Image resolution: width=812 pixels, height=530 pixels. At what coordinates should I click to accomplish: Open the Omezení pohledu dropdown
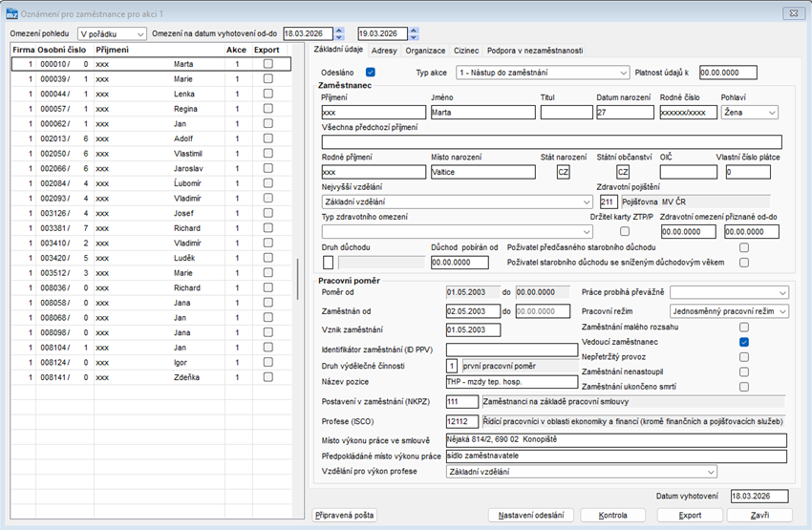[113, 33]
